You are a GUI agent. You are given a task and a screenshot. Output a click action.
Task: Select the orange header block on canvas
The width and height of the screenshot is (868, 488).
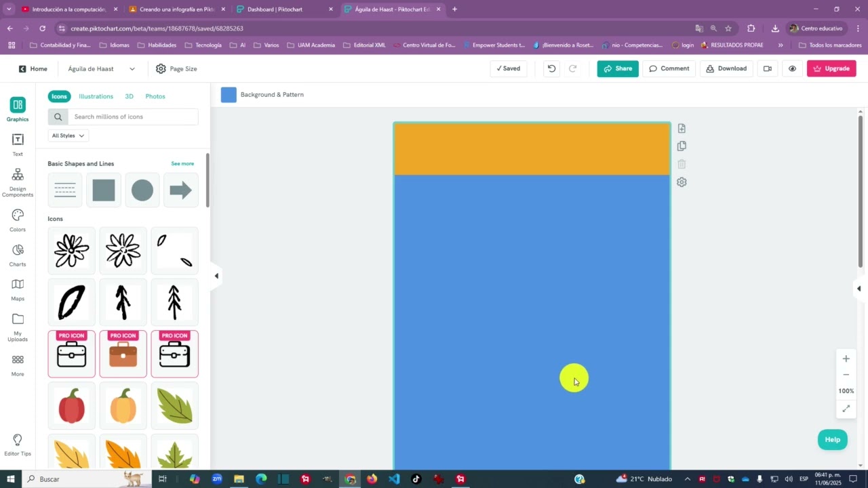(532, 149)
